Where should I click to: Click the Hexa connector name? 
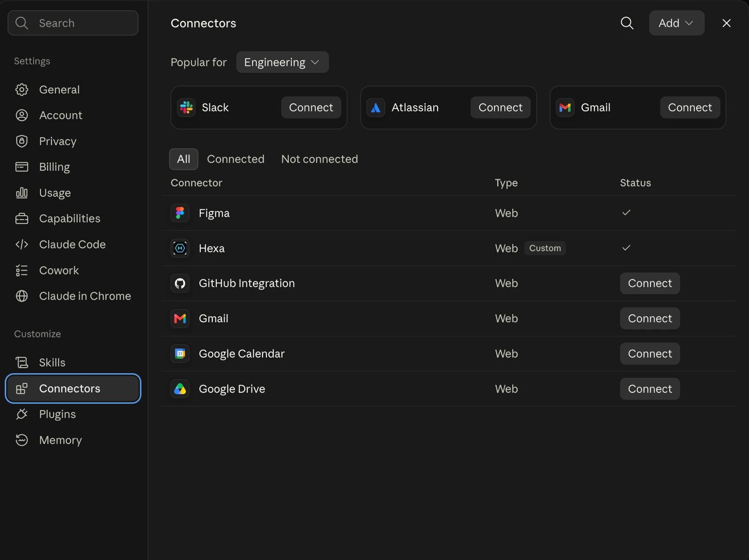211,248
